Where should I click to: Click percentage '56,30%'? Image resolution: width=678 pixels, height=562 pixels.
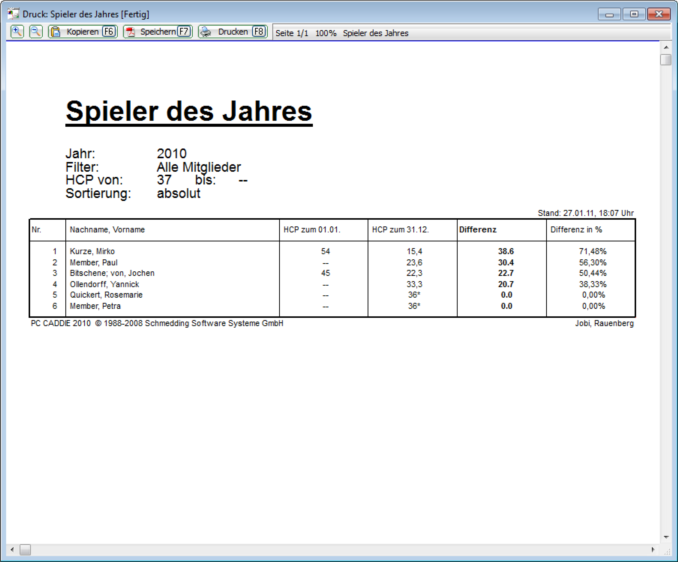click(x=593, y=262)
